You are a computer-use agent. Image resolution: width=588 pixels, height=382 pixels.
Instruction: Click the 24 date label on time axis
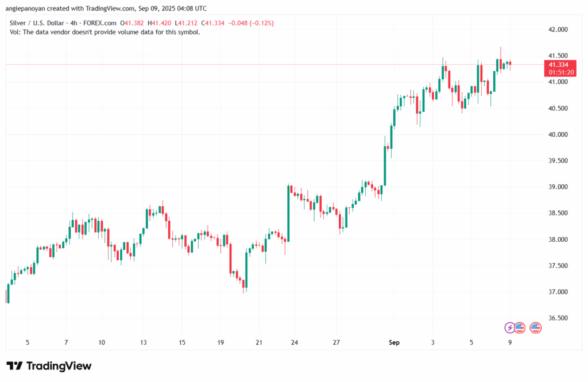[x=294, y=343]
